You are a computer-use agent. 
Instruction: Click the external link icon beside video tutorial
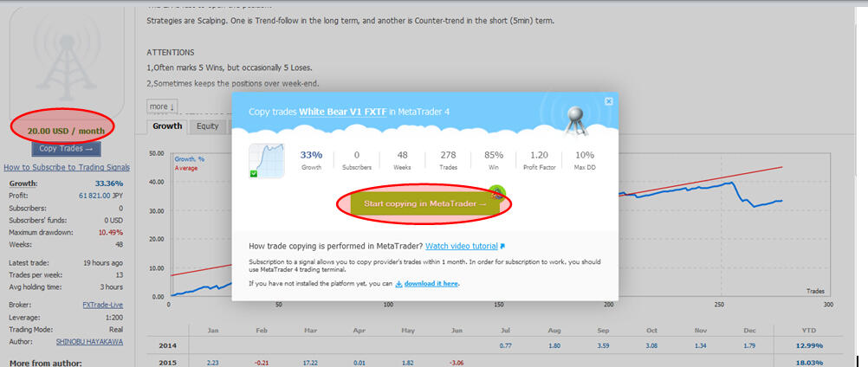point(502,247)
